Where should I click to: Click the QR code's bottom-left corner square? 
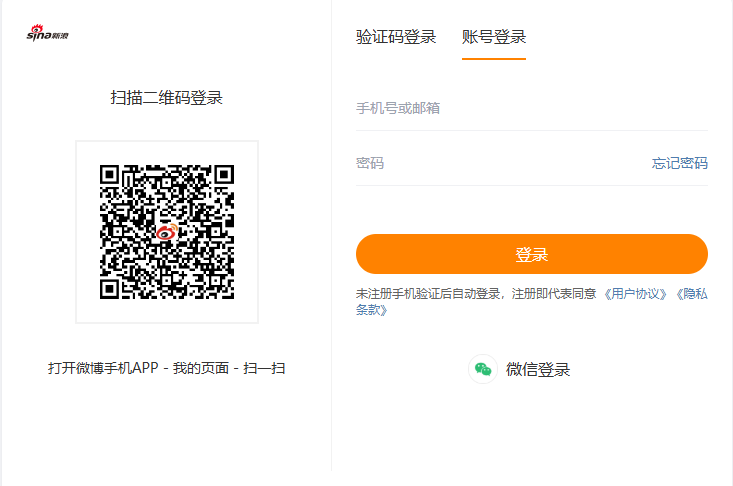(109, 289)
